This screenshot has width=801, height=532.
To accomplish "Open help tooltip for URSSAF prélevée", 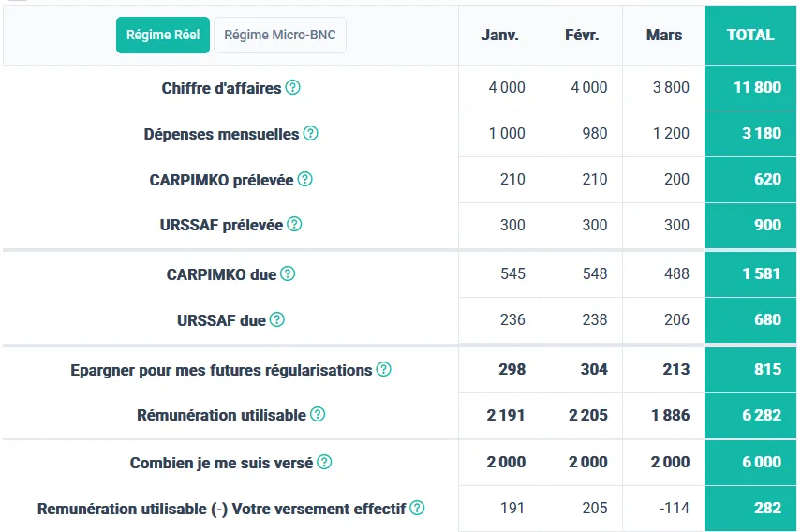I will 294,225.
